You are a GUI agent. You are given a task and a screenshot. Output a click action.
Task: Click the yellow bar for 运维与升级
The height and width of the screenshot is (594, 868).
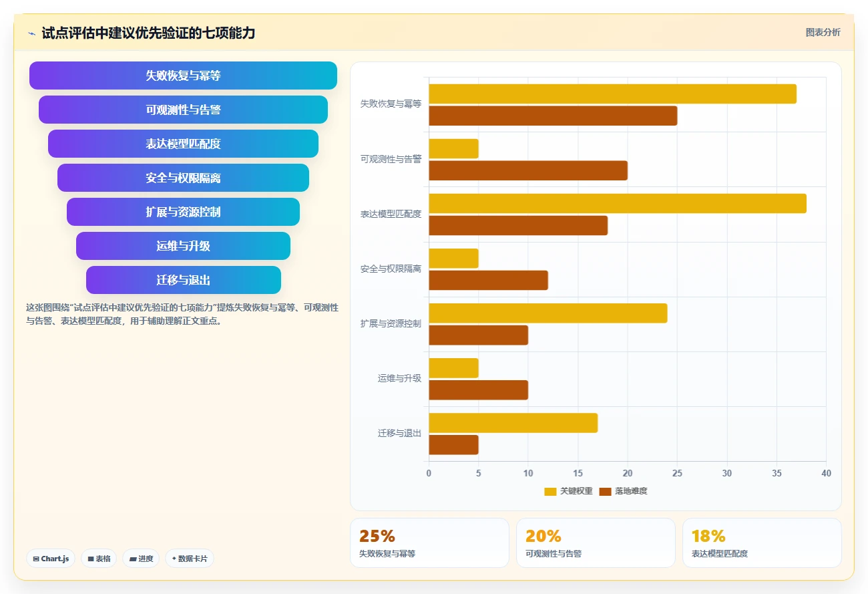click(453, 367)
